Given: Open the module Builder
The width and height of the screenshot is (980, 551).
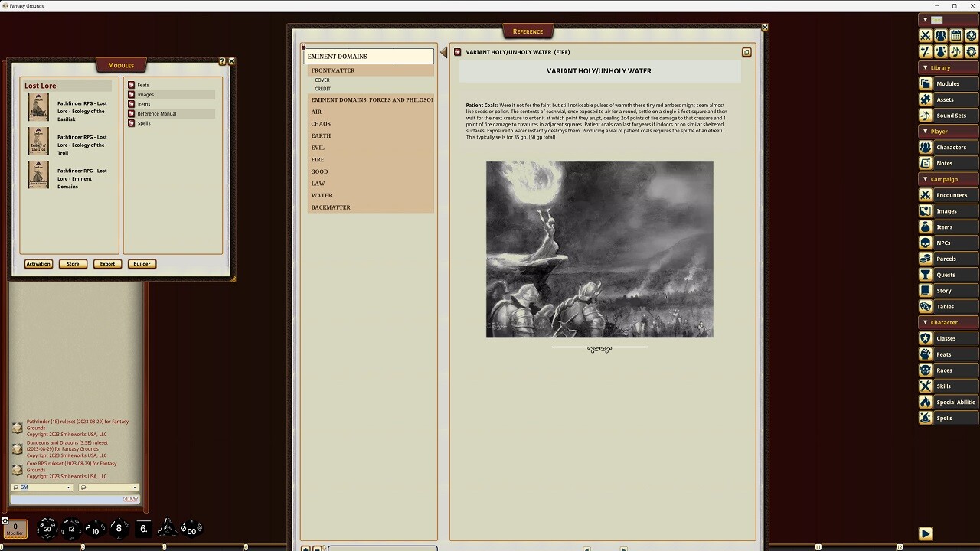Looking at the screenshot, I should pyautogui.click(x=142, y=263).
